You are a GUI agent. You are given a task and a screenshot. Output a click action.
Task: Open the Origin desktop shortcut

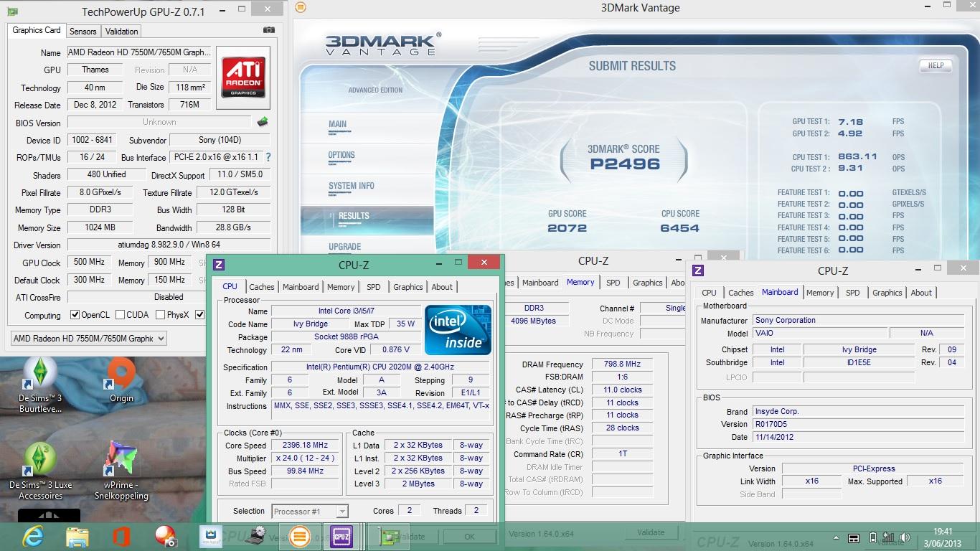[x=121, y=381]
